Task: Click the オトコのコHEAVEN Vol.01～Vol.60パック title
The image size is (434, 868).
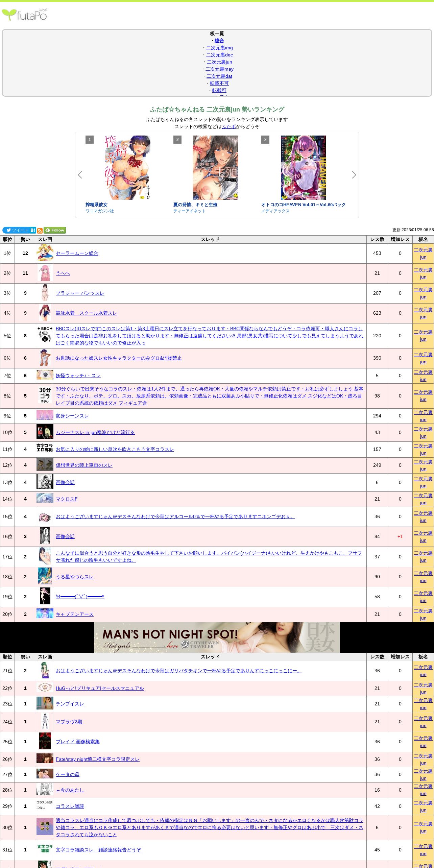Action: pos(303,204)
